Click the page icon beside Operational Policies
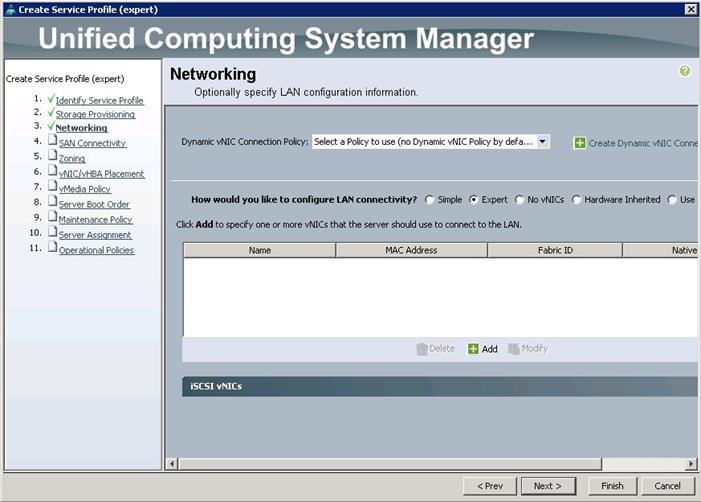This screenshot has width=701, height=502. tap(52, 247)
